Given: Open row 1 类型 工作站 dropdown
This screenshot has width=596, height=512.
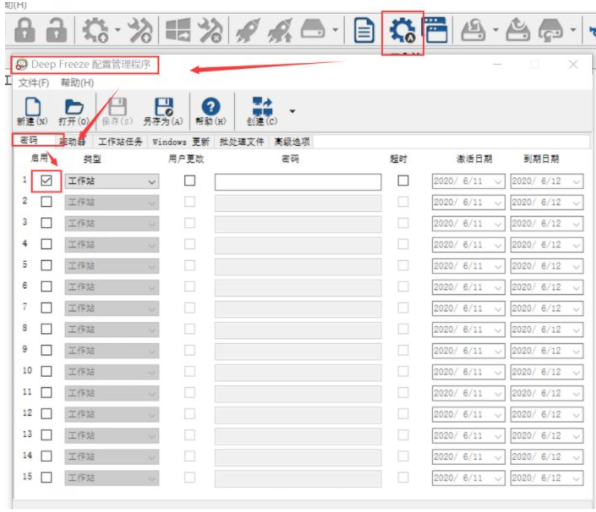Looking at the screenshot, I should tap(112, 181).
